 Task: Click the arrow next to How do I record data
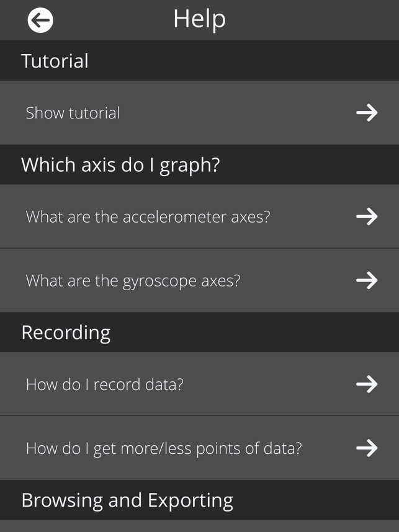tap(367, 384)
